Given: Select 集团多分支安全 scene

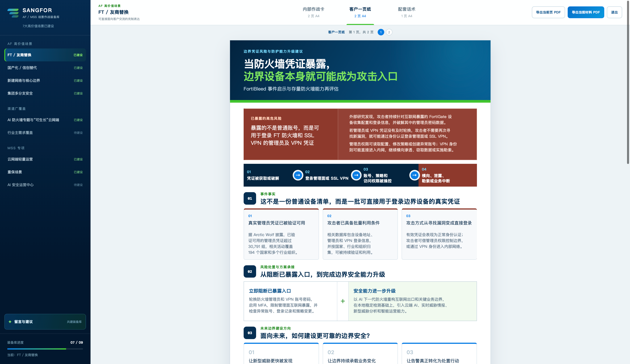Looking at the screenshot, I should tap(45, 93).
